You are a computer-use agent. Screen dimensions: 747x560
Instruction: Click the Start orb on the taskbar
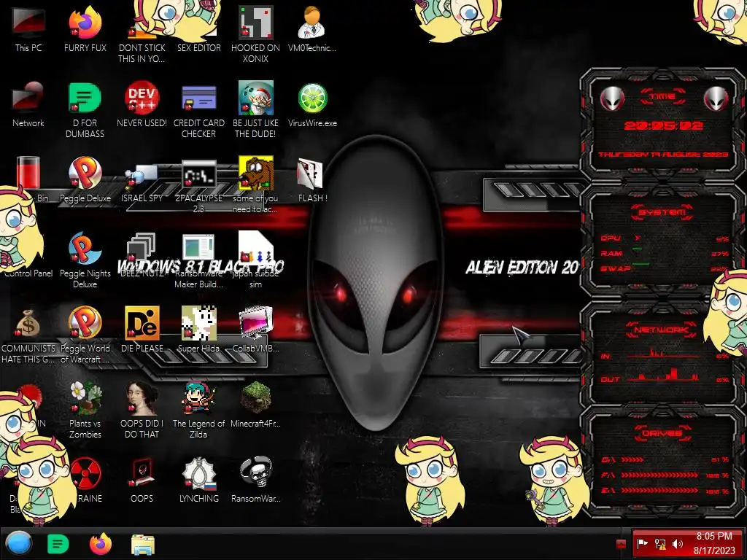tap(18, 543)
